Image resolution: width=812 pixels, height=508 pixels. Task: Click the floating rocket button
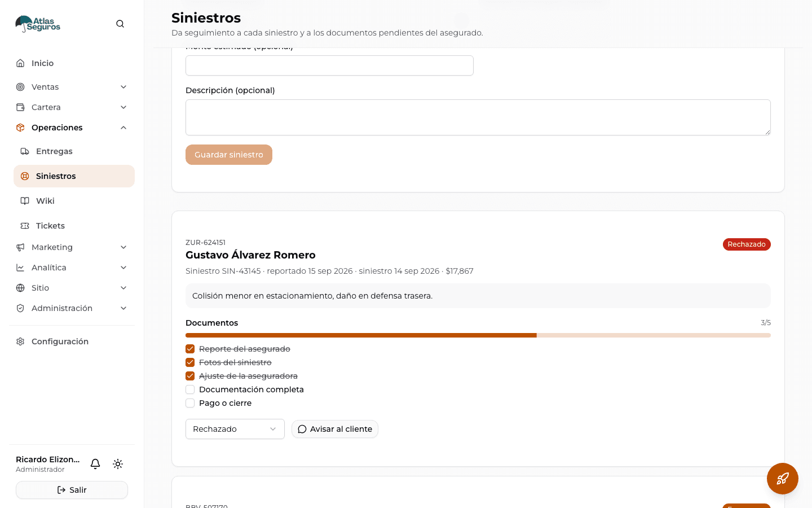point(783,479)
